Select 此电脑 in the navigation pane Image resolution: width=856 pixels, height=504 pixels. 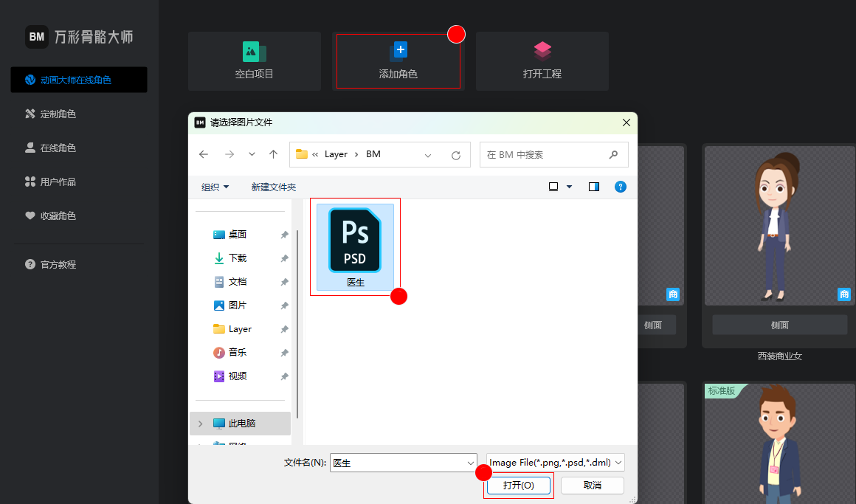(x=241, y=423)
